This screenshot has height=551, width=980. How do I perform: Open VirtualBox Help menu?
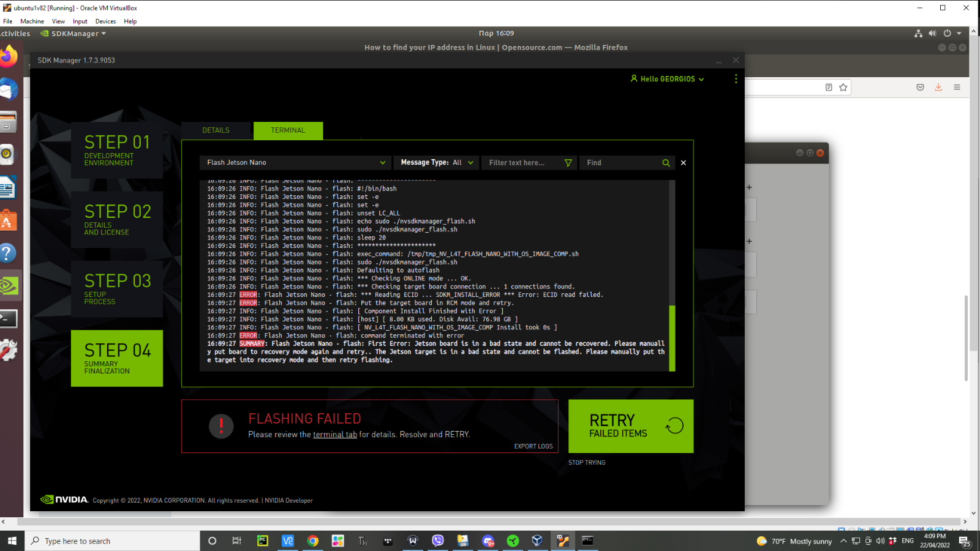130,21
